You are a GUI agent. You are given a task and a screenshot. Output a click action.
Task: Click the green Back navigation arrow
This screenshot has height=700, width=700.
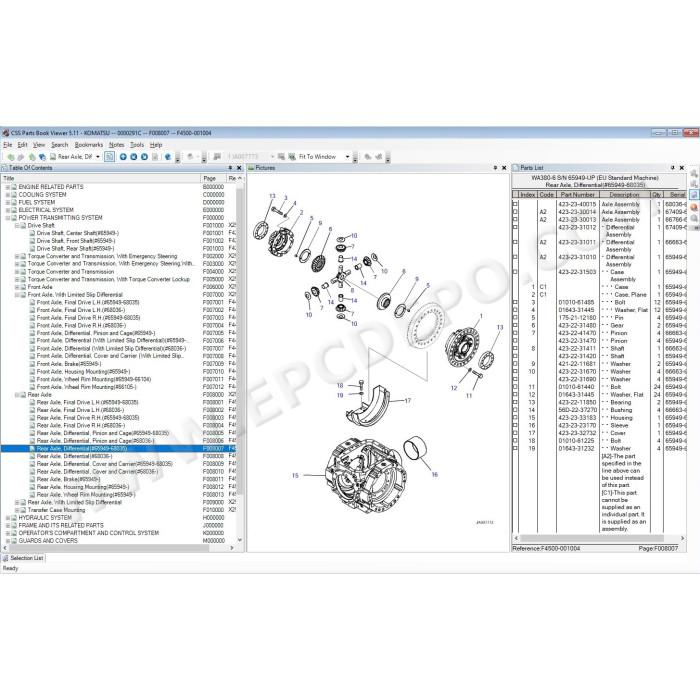(11, 157)
